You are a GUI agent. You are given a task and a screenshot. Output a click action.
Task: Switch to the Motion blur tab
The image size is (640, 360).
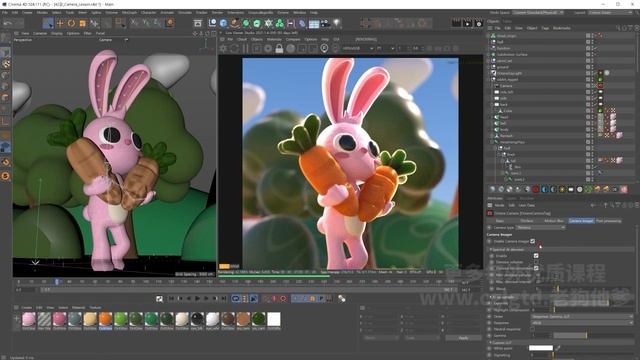point(554,221)
